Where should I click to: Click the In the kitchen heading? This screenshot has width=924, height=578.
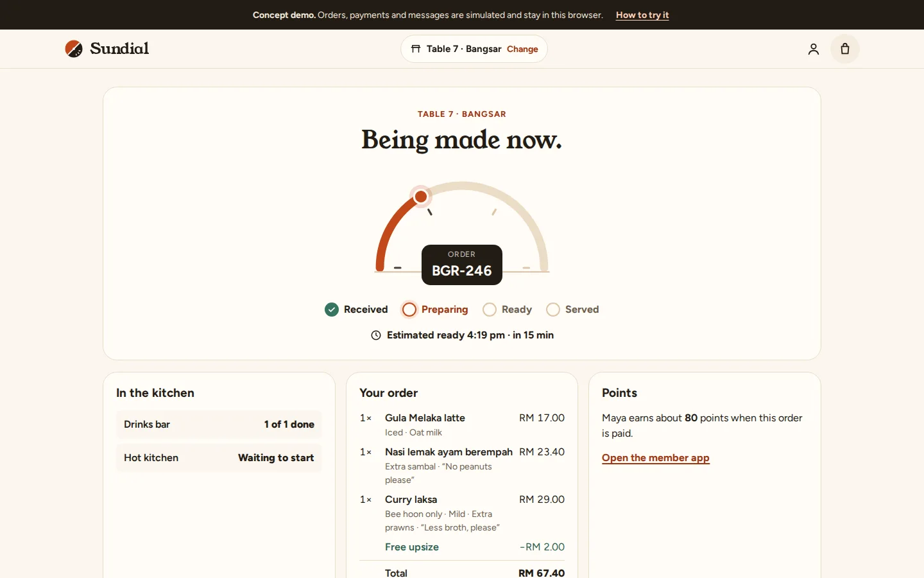click(155, 393)
